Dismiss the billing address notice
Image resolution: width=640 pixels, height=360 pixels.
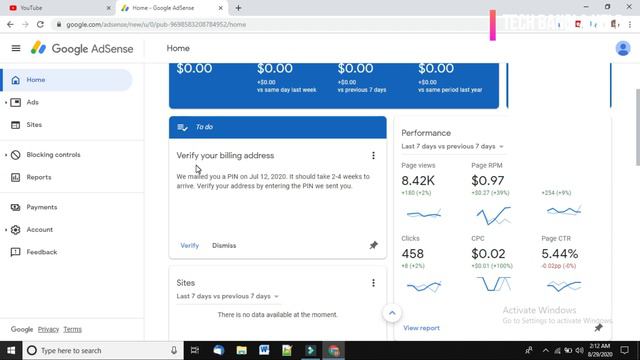(224, 246)
